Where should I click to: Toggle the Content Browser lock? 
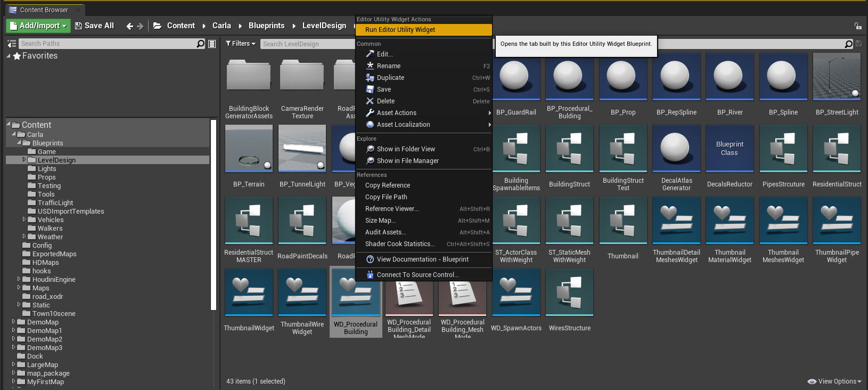tap(857, 26)
